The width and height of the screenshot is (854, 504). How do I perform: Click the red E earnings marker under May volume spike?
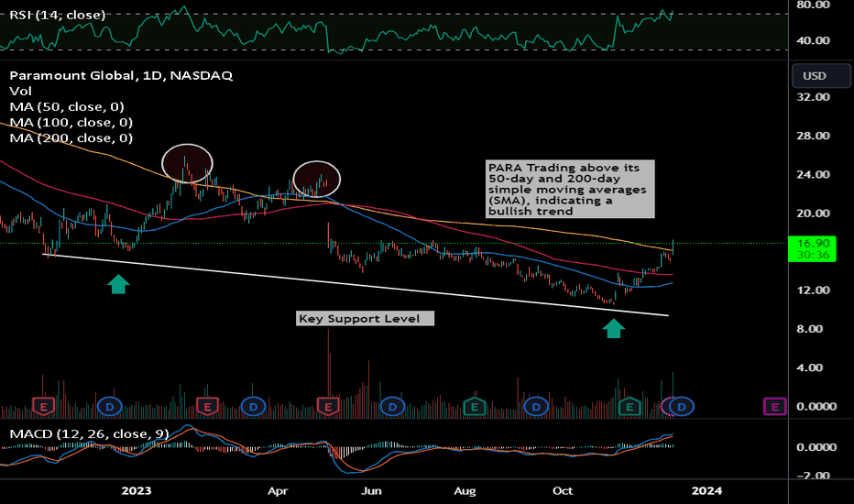point(328,407)
